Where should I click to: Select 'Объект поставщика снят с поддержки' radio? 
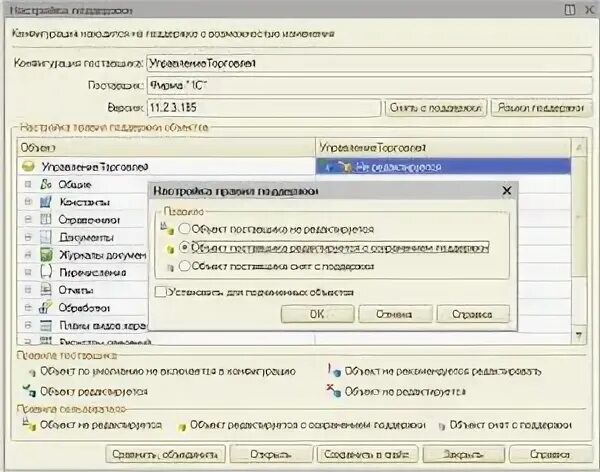pos(184,266)
